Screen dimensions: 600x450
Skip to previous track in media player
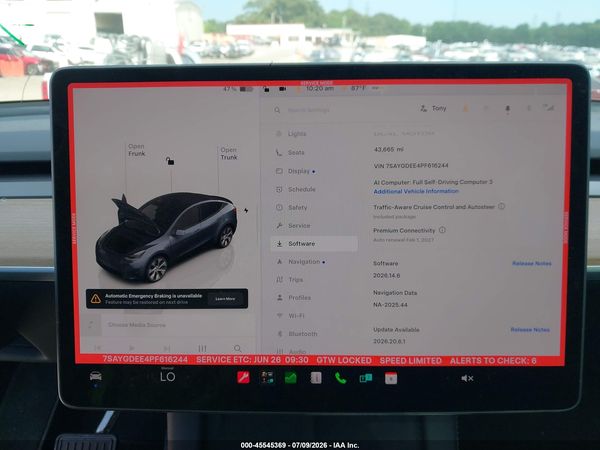pos(97,348)
